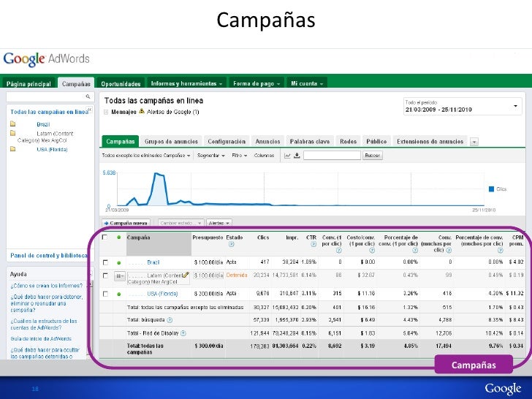Open the Brazil folder icon in sidebar
Screen dimensions: 532x399
(13, 123)
